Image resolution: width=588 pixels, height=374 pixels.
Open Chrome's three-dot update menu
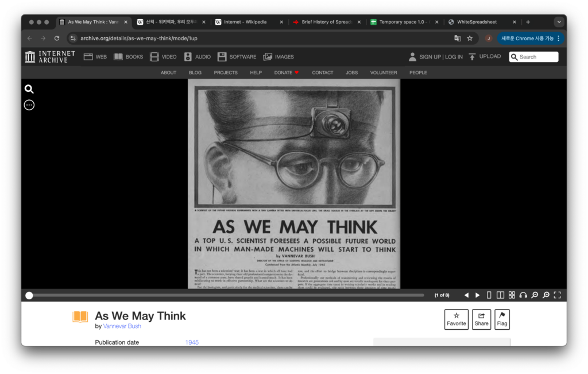(559, 38)
